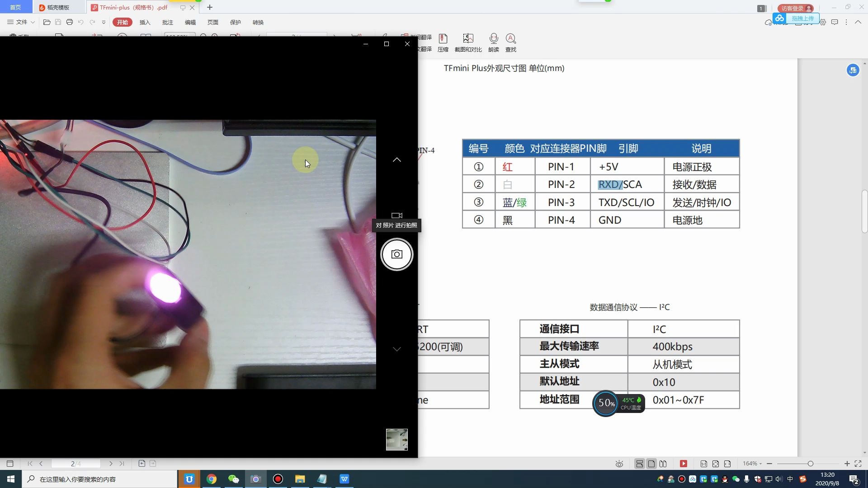Screen dimensions: 868x488
Task: Click the fit page icon in status bar
Action: [716, 464]
